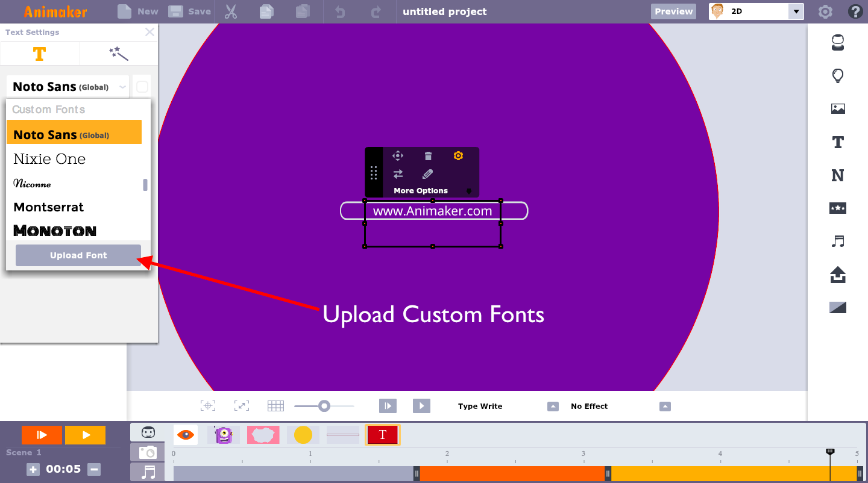Delete the item with the trash icon
The image size is (868, 483).
[x=428, y=156]
